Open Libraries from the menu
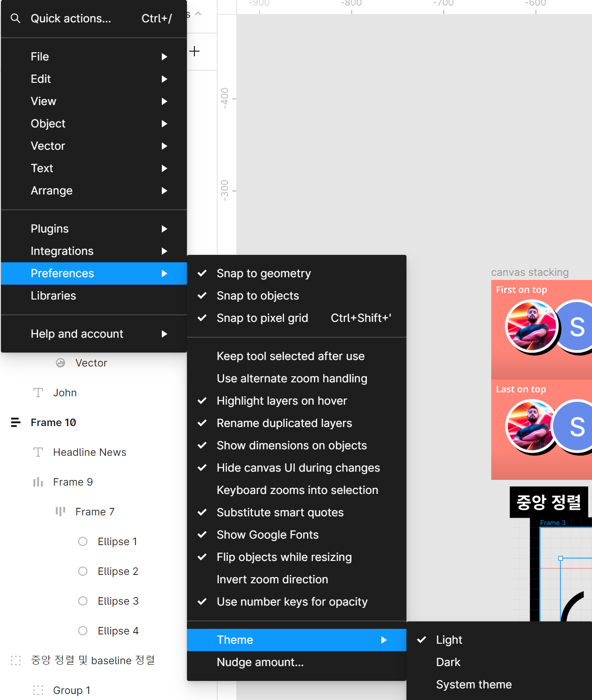The width and height of the screenshot is (592, 700). [94, 296]
